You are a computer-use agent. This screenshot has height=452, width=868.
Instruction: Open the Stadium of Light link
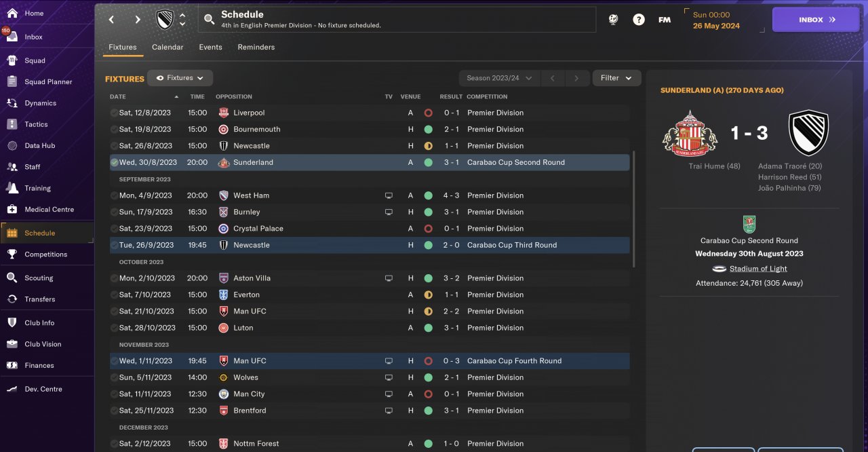coord(758,269)
